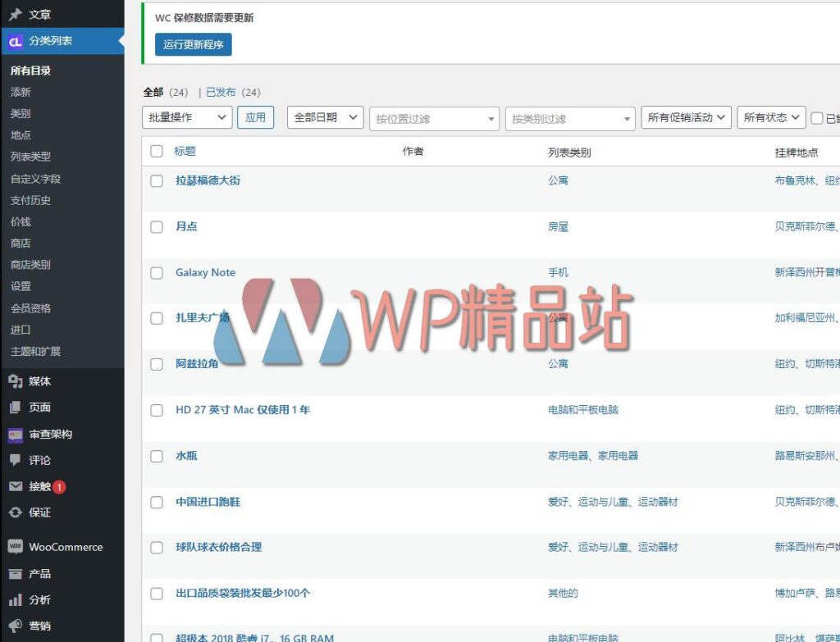Image resolution: width=840 pixels, height=642 pixels.
Task: Tick the checkbox next to Galaxy Note listing
Action: [155, 272]
